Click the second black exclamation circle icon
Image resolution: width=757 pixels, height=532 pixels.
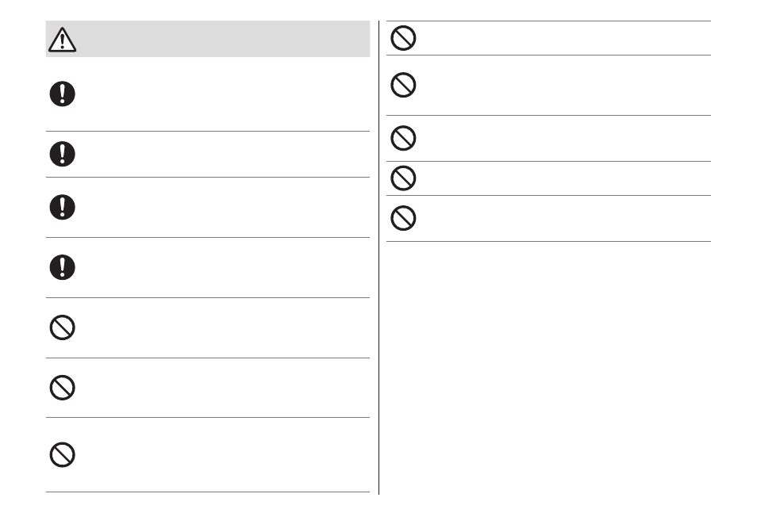click(62, 154)
